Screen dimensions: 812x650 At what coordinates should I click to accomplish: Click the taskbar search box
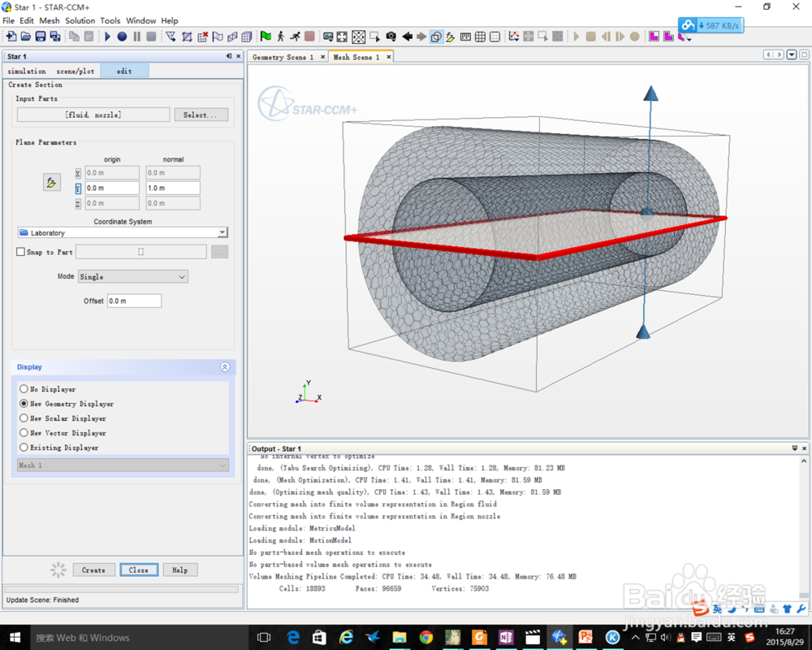pos(139,638)
